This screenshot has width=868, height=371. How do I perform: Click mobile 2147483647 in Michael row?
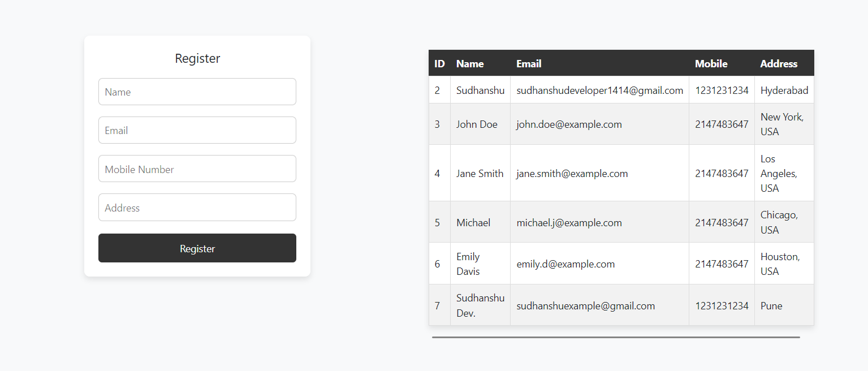(x=722, y=222)
